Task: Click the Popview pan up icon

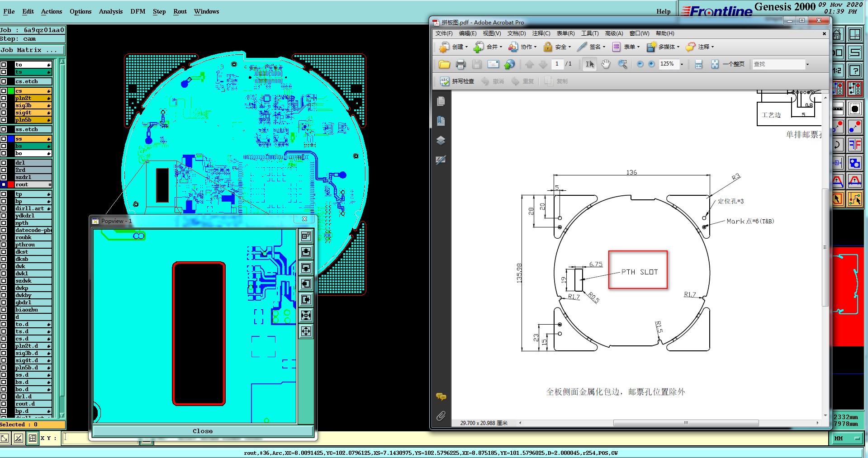Action: [306, 252]
